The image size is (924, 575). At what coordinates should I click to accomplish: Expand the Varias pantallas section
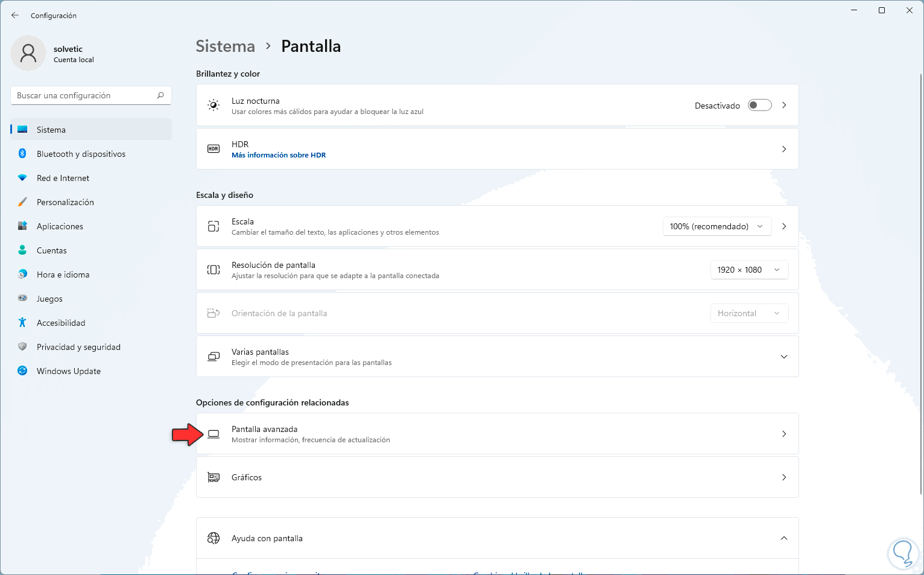click(x=783, y=357)
